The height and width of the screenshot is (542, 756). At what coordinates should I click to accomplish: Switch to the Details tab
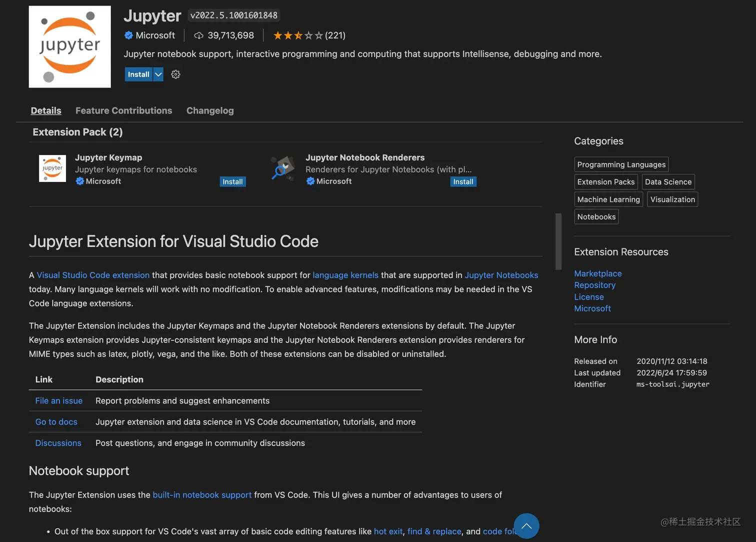click(46, 110)
